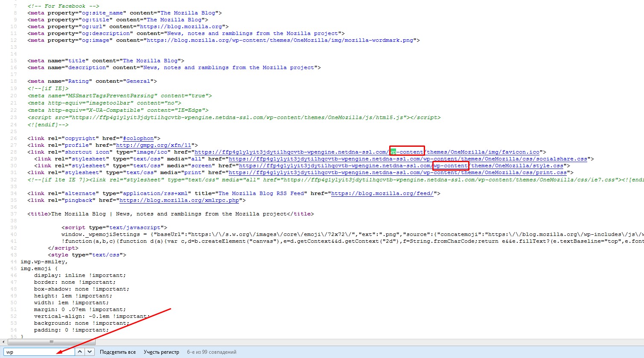The image size is (644, 358).
Task: Click the "box-shadow: none !important;" line
Action: coord(82,289)
